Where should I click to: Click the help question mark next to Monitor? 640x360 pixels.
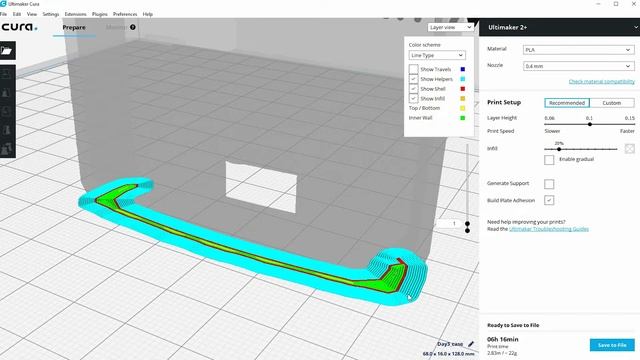tap(133, 27)
